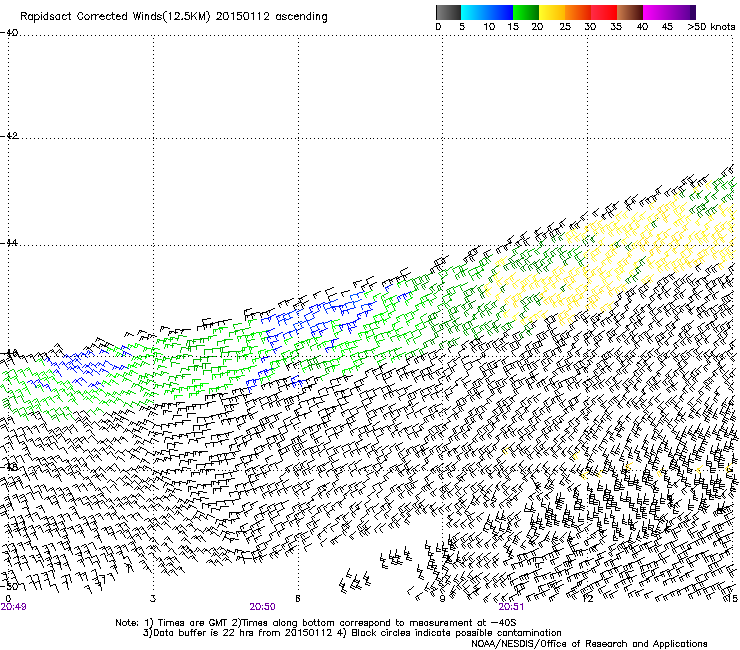The width and height of the screenshot is (740, 650).
Task: Click the cyan 5-10 knots legend swatch
Action: [x=474, y=12]
